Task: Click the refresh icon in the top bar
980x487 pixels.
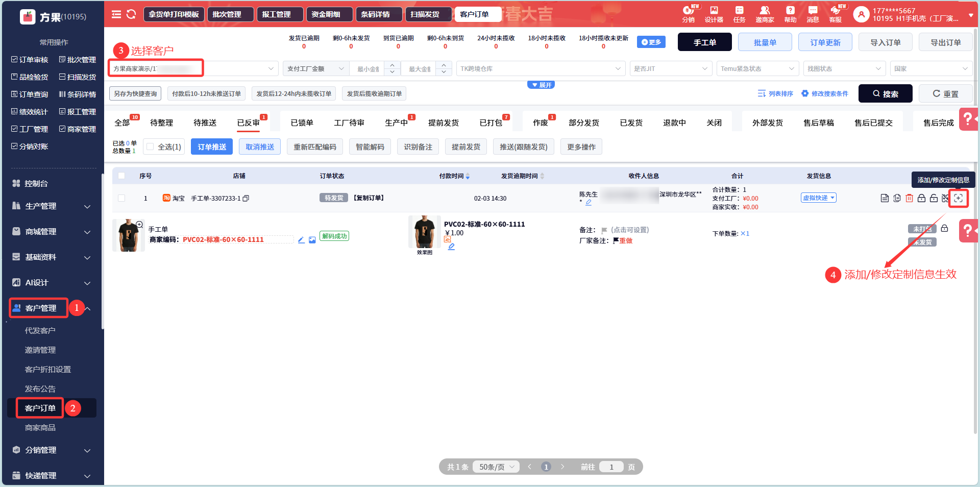Action: point(131,14)
